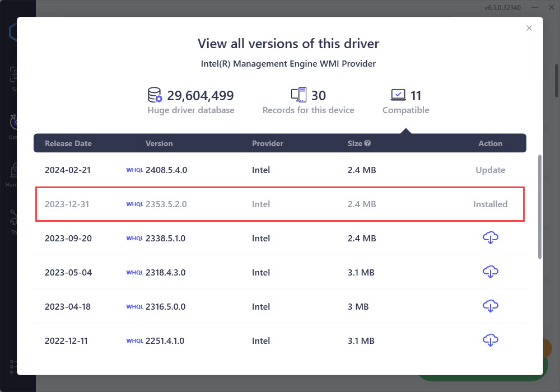Click WHQL badge beside version 2316.5.0.0

pos(135,307)
